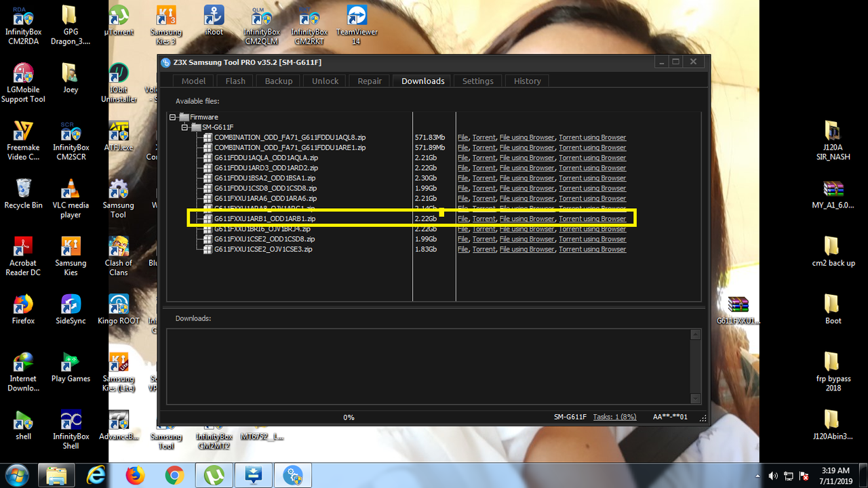Select the SideSync desktop icon
Image resolution: width=868 pixels, height=488 pixels.
pyautogui.click(x=71, y=309)
